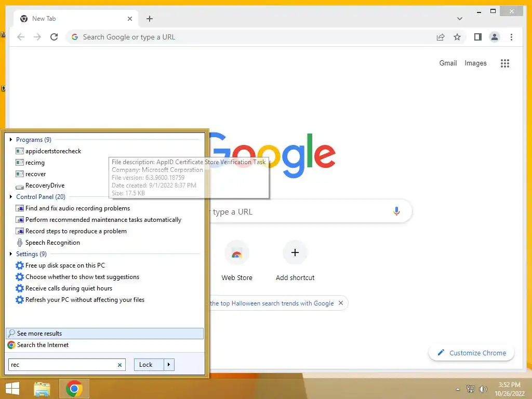Open appidcertstorecheck program result

pos(48,151)
